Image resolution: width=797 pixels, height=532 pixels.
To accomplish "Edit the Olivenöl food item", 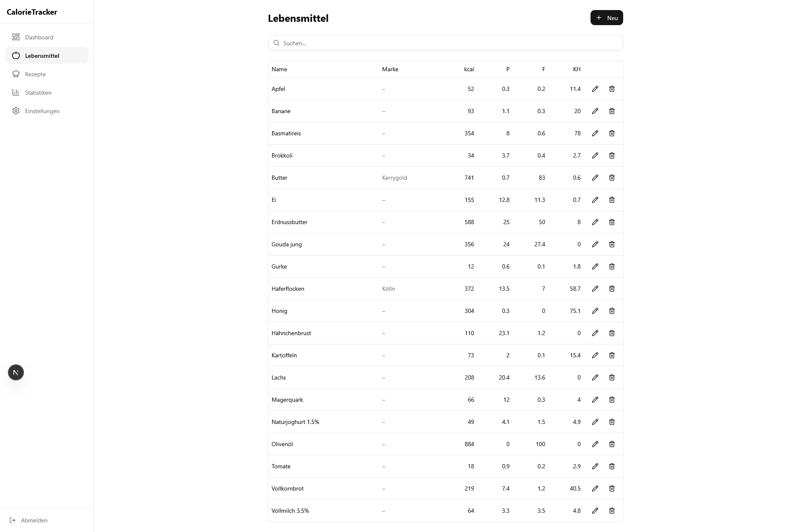I will [x=595, y=444].
